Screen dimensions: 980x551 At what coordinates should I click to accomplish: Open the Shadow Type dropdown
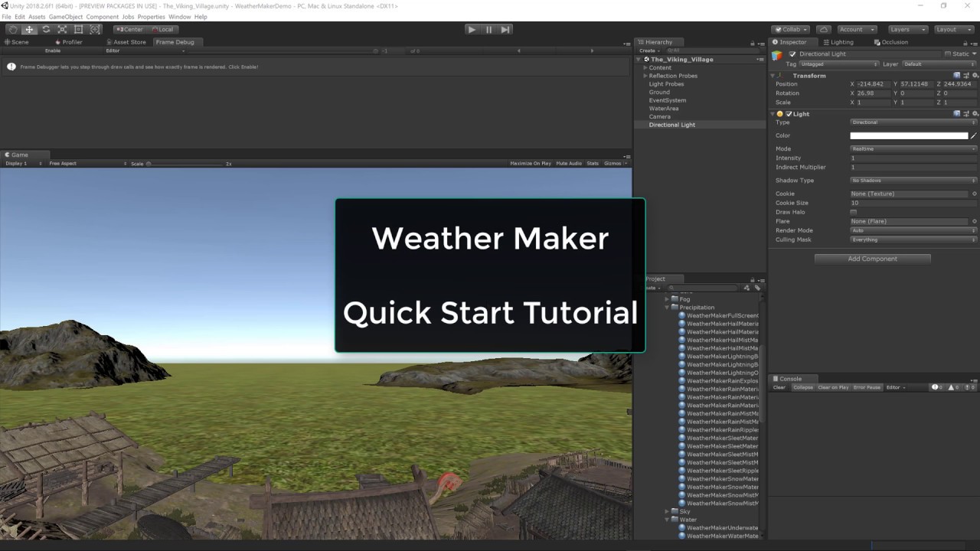(x=913, y=181)
